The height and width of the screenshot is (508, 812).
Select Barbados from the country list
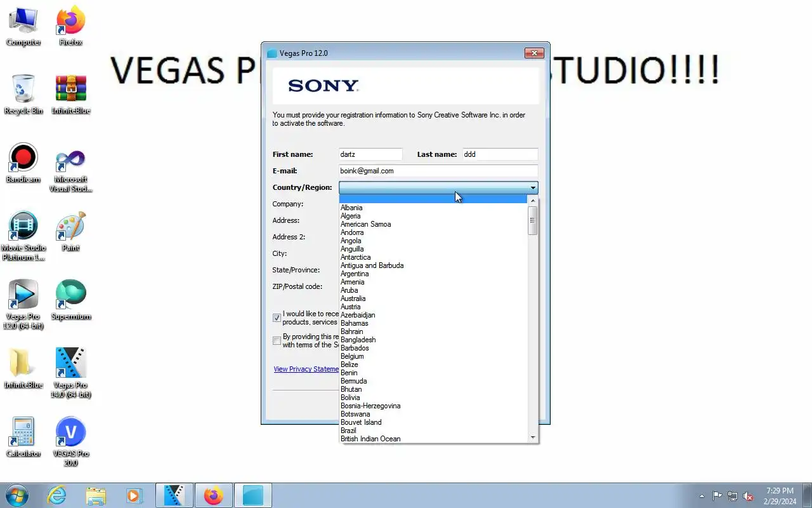433,348
